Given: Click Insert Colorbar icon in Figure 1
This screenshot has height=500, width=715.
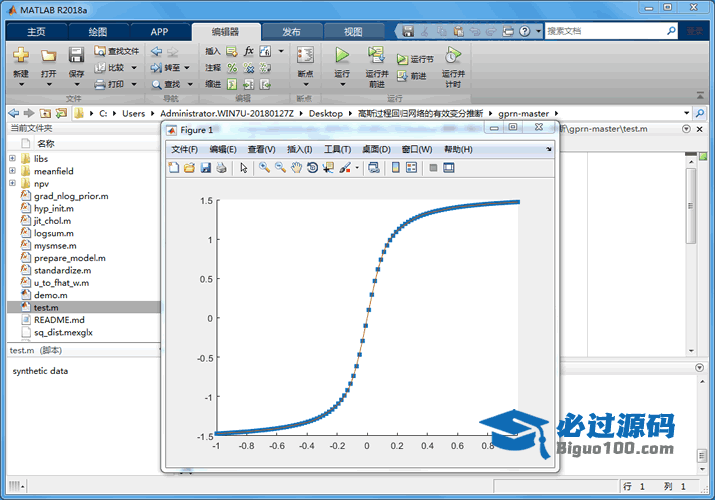Looking at the screenshot, I should tap(395, 168).
